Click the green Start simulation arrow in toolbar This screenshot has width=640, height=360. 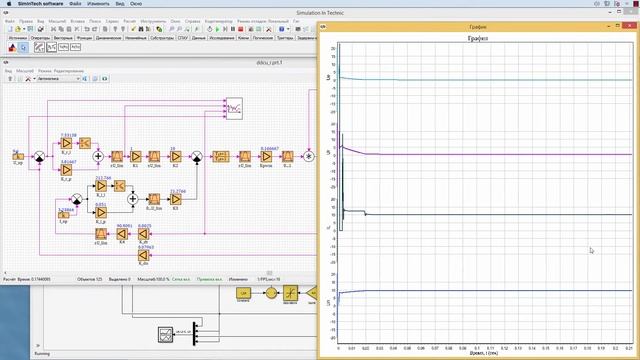(218, 29)
